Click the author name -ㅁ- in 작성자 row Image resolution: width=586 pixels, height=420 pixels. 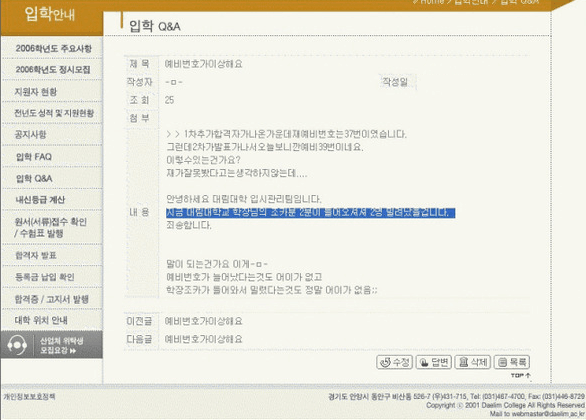pos(174,82)
